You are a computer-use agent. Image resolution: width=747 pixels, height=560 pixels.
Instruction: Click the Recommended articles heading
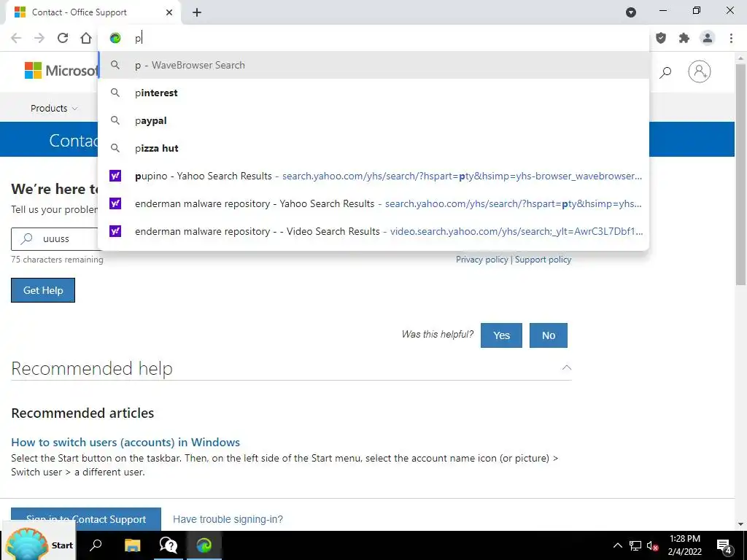click(x=82, y=413)
